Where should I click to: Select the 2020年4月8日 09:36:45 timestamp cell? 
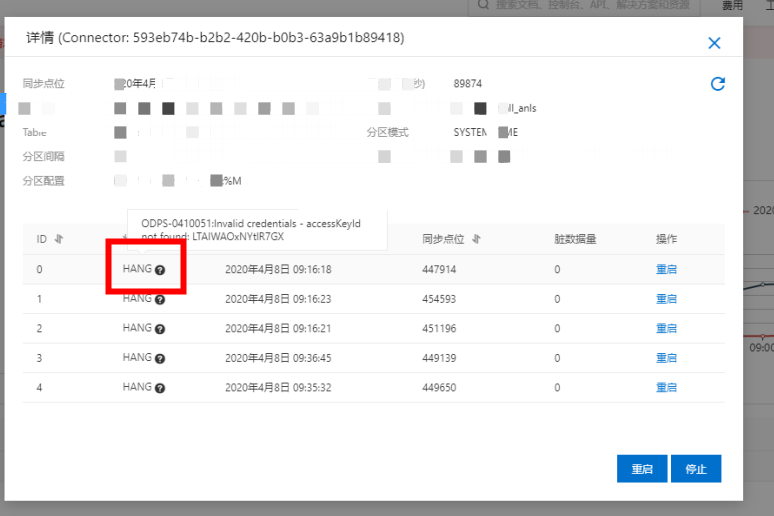click(278, 358)
